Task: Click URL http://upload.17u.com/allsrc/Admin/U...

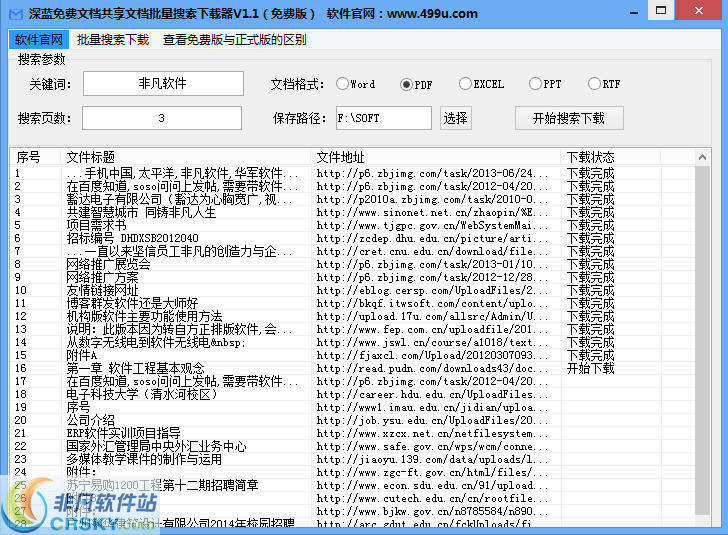Action: click(432, 317)
